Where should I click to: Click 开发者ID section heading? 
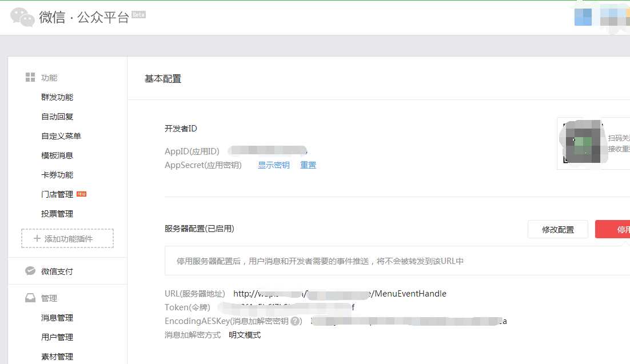point(181,129)
